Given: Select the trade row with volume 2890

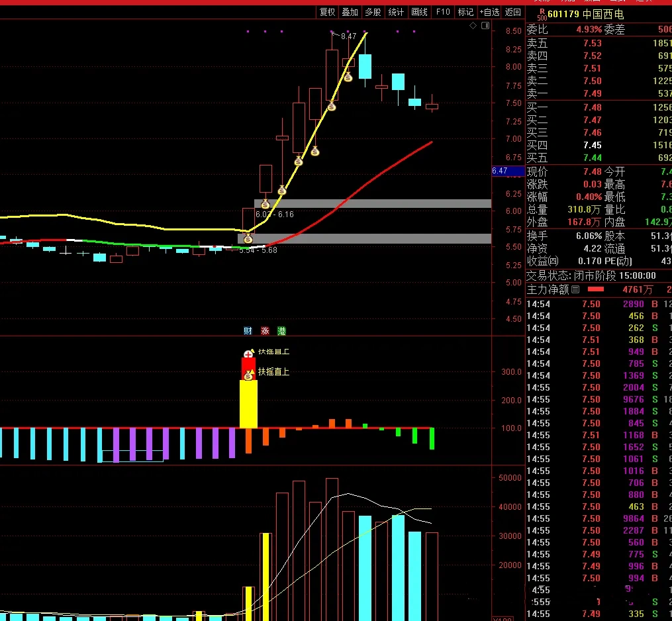Looking at the screenshot, I should (x=599, y=304).
